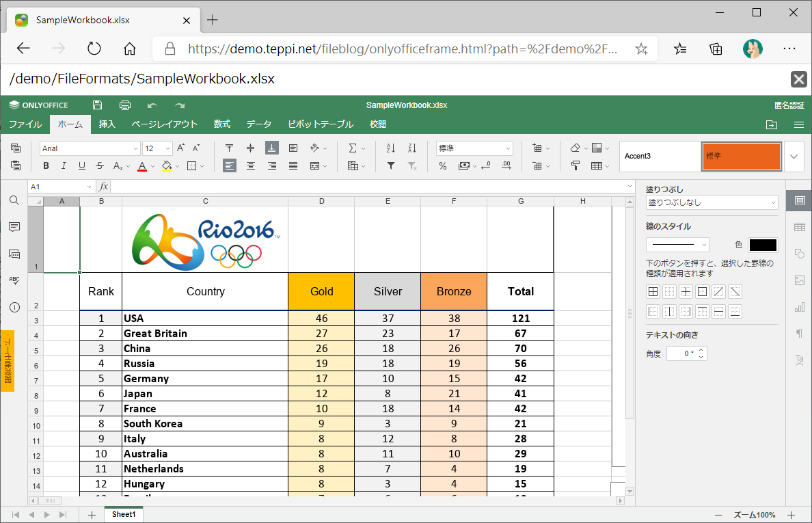Image resolution: width=812 pixels, height=523 pixels.
Task: Justify the cell text
Action: [x=293, y=165]
